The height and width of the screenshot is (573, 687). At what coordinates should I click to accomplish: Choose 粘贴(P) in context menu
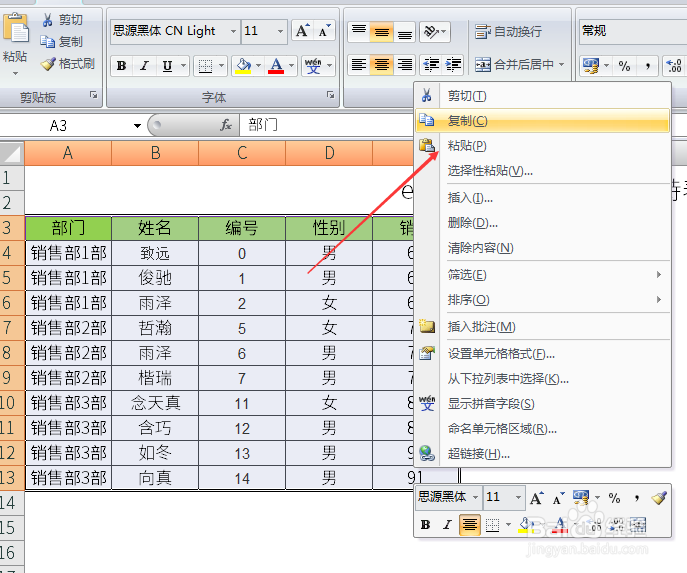[x=542, y=145]
